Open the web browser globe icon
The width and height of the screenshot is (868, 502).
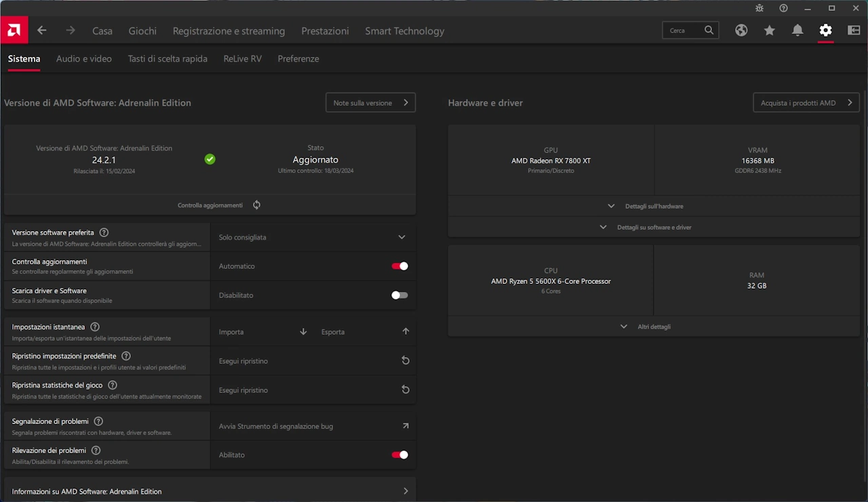(741, 30)
